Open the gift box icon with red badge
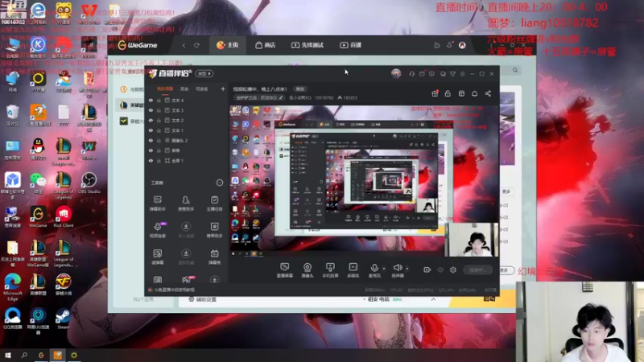The width and height of the screenshot is (644, 362). pyautogui.click(x=435, y=93)
